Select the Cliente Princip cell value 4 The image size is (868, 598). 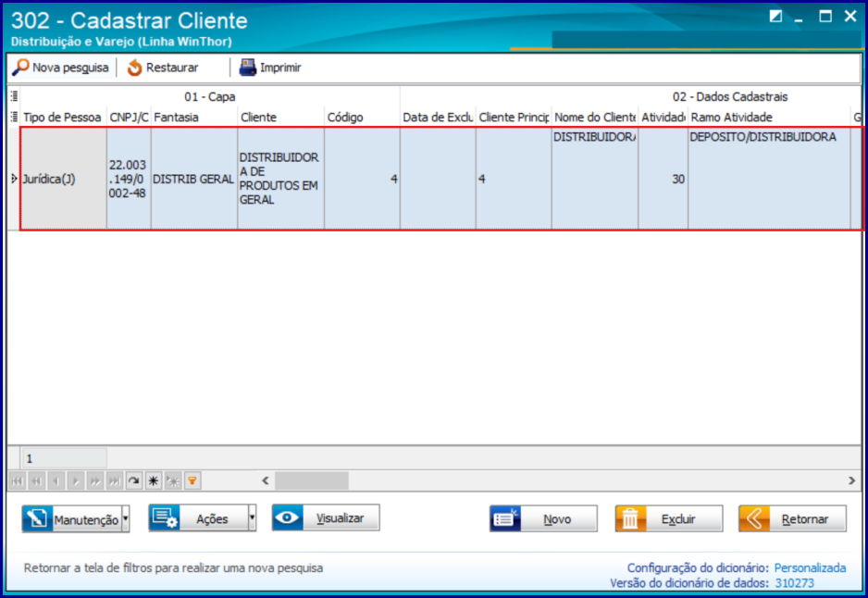click(x=514, y=179)
